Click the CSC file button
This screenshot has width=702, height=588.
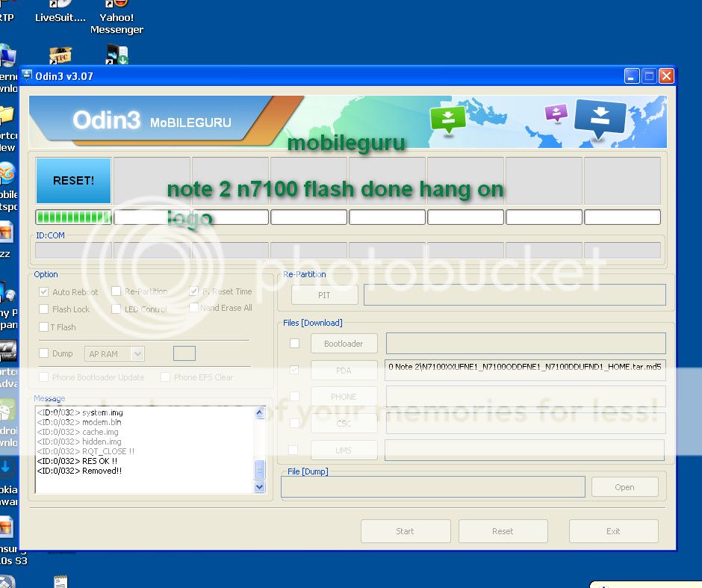click(x=344, y=423)
